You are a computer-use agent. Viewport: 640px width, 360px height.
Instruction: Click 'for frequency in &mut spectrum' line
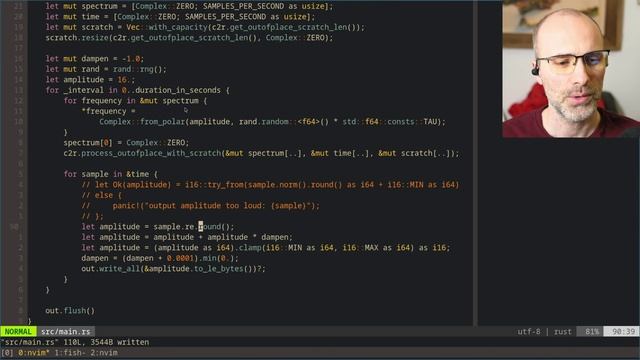click(x=135, y=101)
